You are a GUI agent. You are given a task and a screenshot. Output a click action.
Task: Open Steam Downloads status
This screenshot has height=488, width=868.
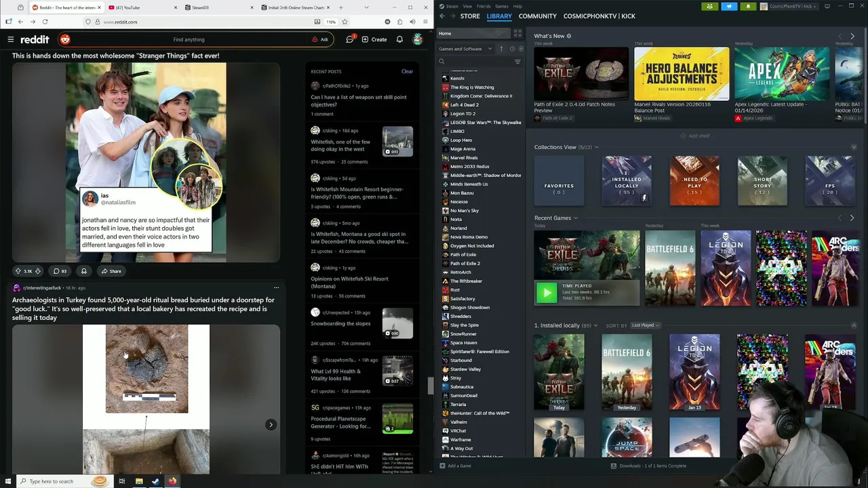coord(649,466)
